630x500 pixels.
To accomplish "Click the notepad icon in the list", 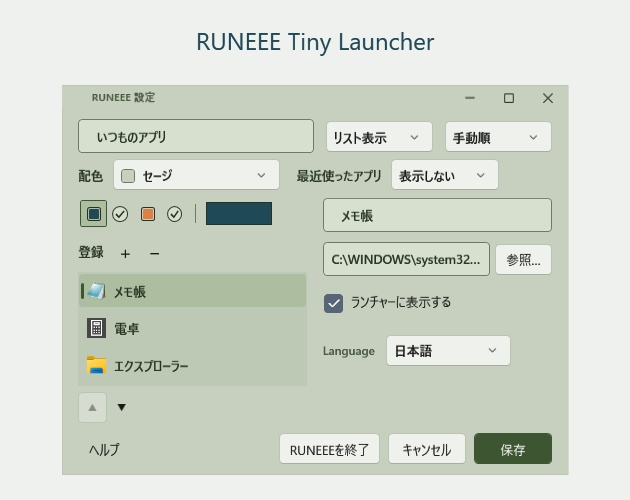I will coord(96,291).
